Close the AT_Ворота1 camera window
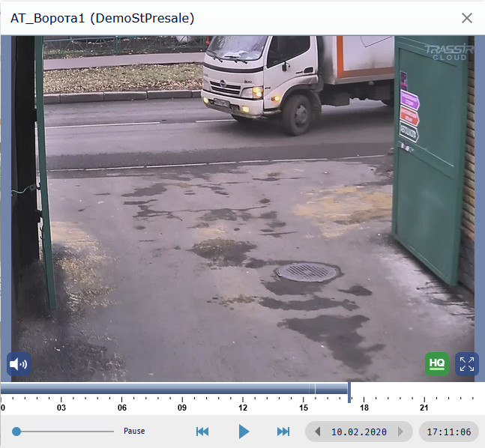The height and width of the screenshot is (448, 485). (x=467, y=18)
